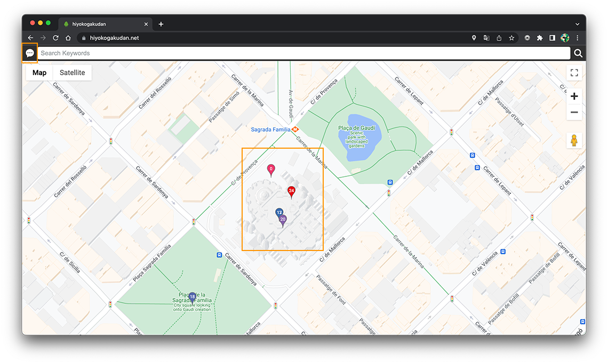
Task: Close the hiyokogakudan tab
Action: [x=146, y=24]
